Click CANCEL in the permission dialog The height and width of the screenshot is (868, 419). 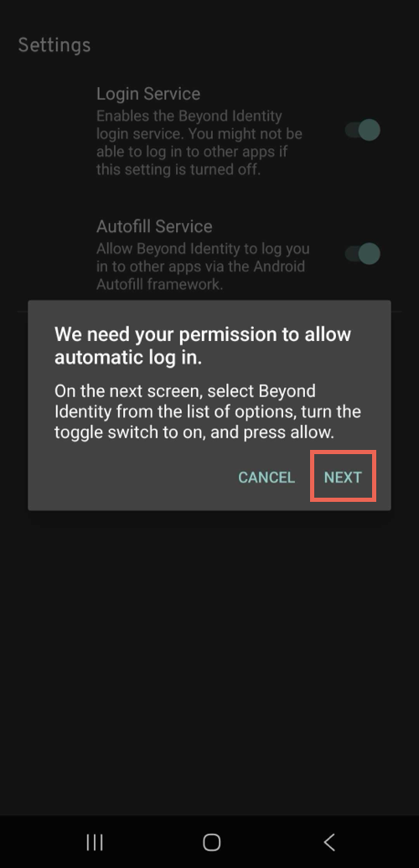pos(266,478)
